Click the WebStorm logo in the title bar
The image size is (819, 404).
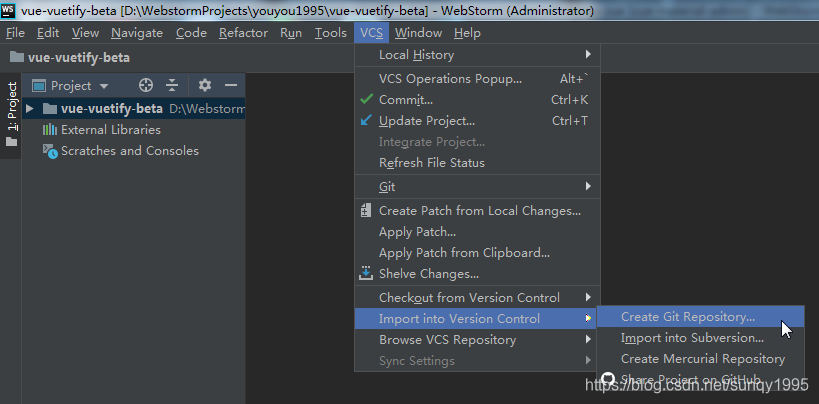[x=8, y=10]
